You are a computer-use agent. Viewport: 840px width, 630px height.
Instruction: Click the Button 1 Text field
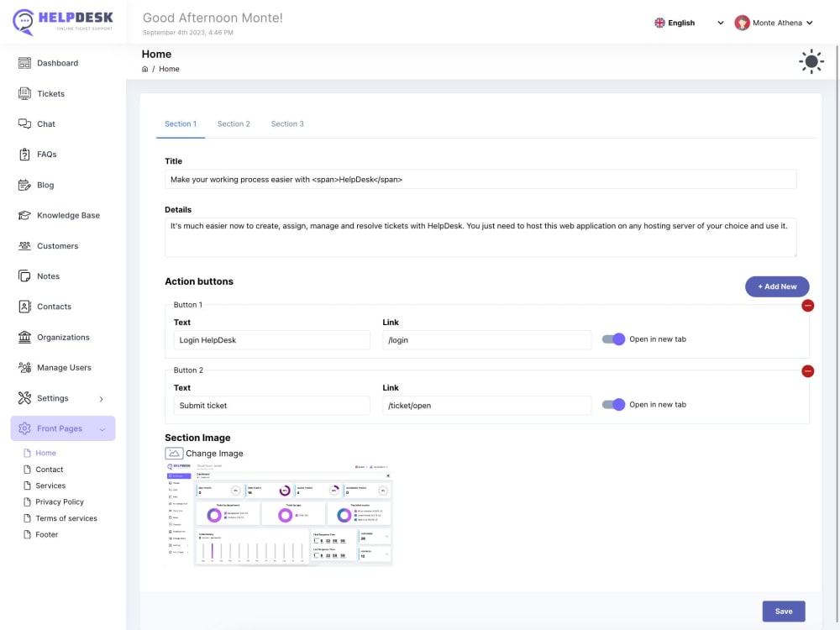pos(271,340)
